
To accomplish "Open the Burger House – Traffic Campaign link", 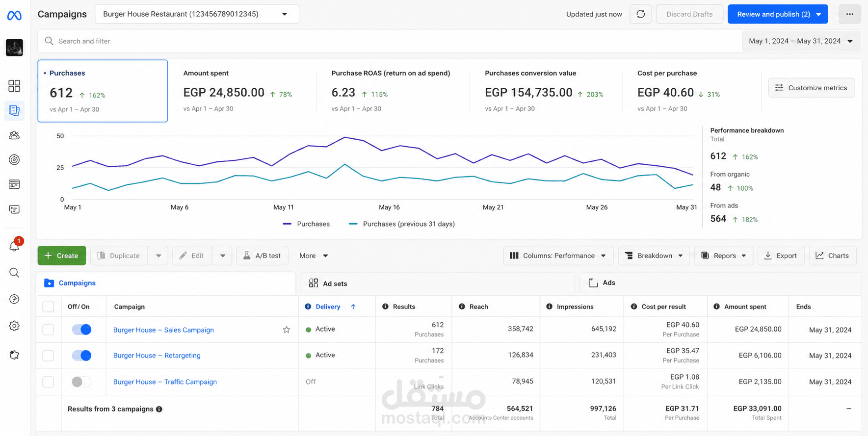I will (165, 382).
